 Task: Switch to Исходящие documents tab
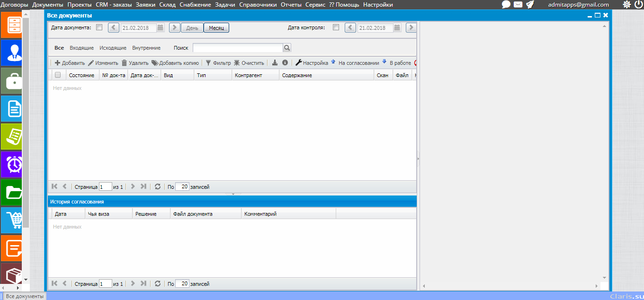[x=113, y=48]
